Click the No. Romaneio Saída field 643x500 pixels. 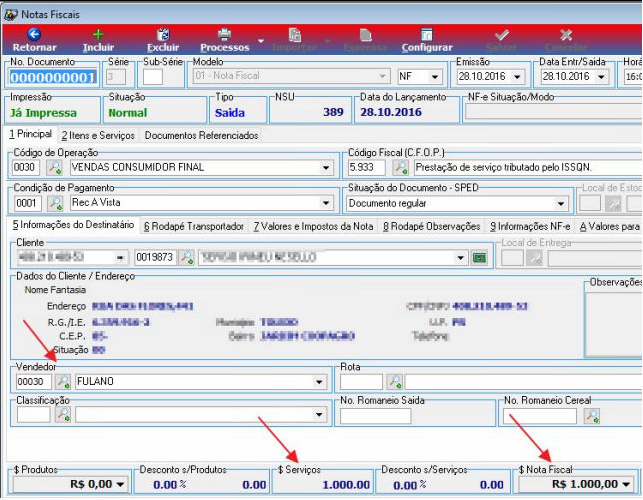[x=375, y=416]
